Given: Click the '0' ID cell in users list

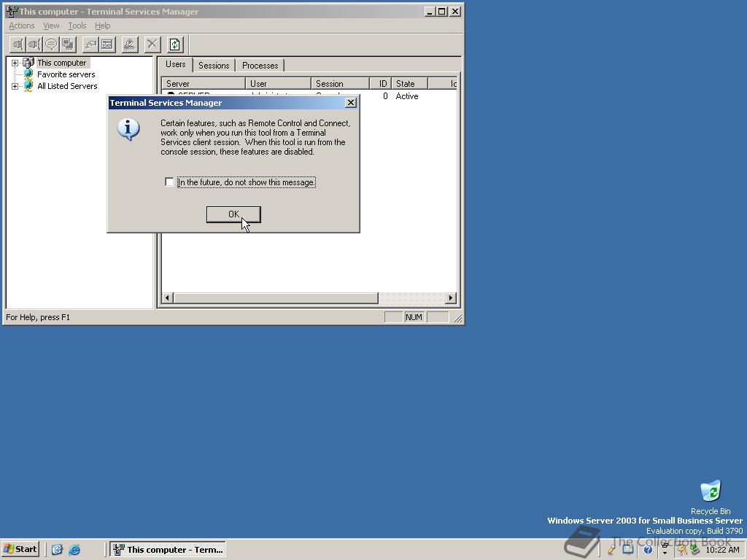Looking at the screenshot, I should coord(385,96).
